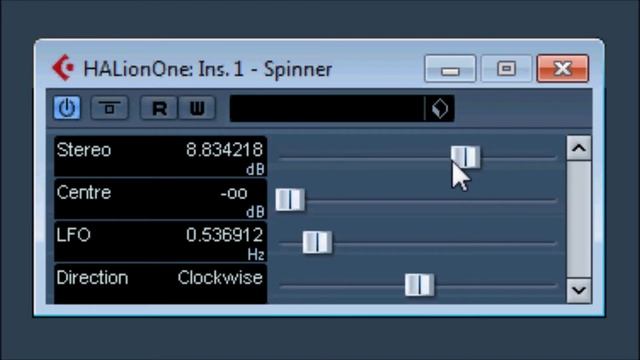Maximize the HALionOne Spinner window
Screen dimensions: 640x360
(x=507, y=69)
